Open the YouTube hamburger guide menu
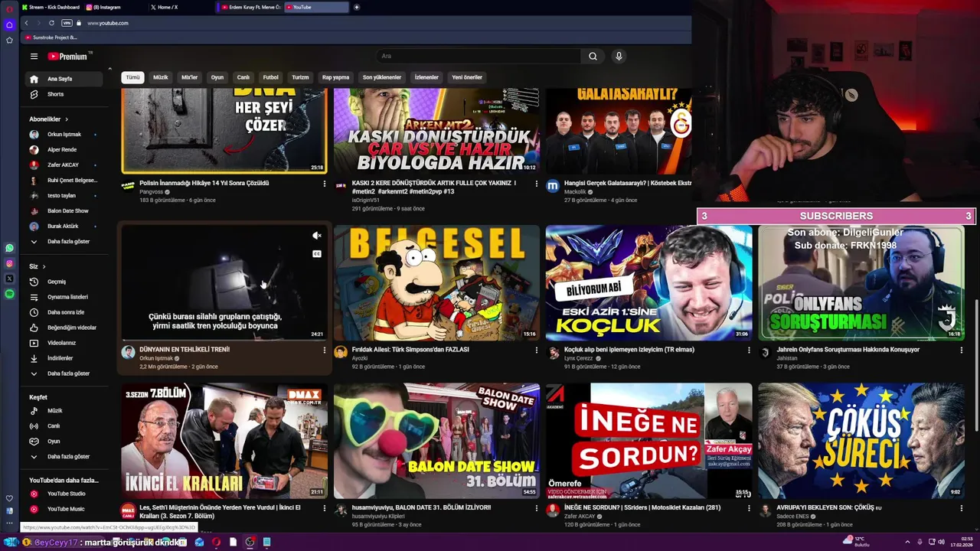Viewport: 980px width, 551px height. click(34, 56)
